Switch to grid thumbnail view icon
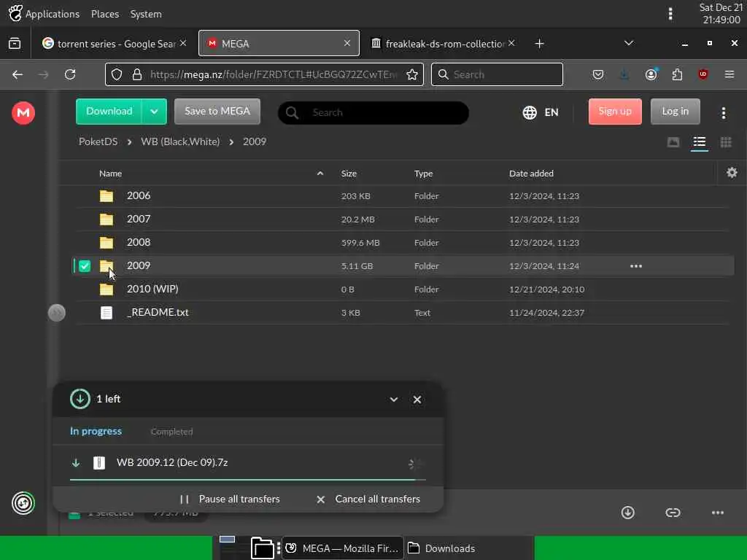Screen dimensions: 747x560 (726, 142)
